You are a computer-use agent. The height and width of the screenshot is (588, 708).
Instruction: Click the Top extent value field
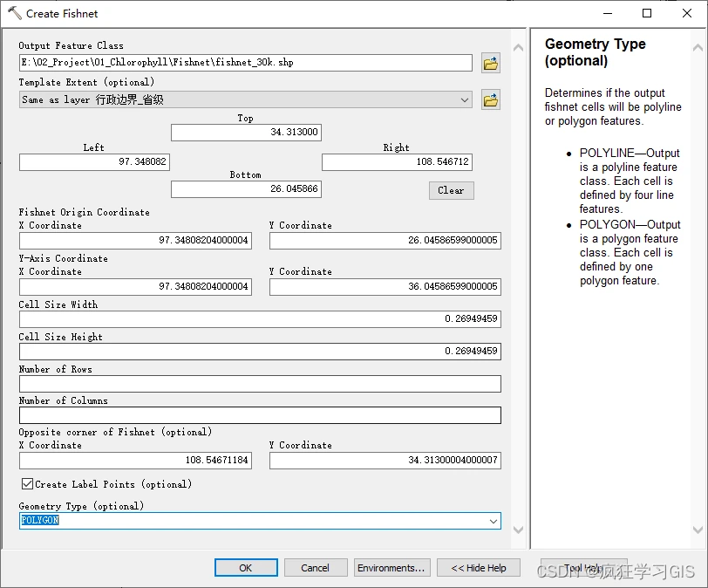coord(246,133)
